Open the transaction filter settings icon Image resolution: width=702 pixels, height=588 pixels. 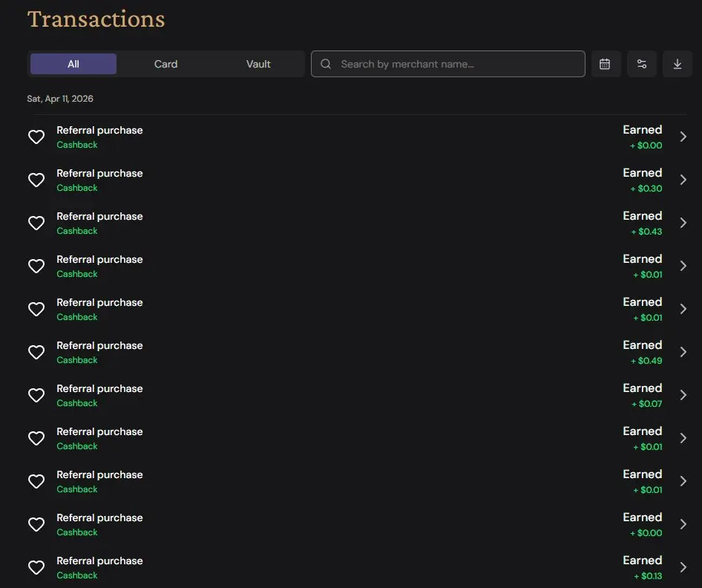click(x=642, y=64)
